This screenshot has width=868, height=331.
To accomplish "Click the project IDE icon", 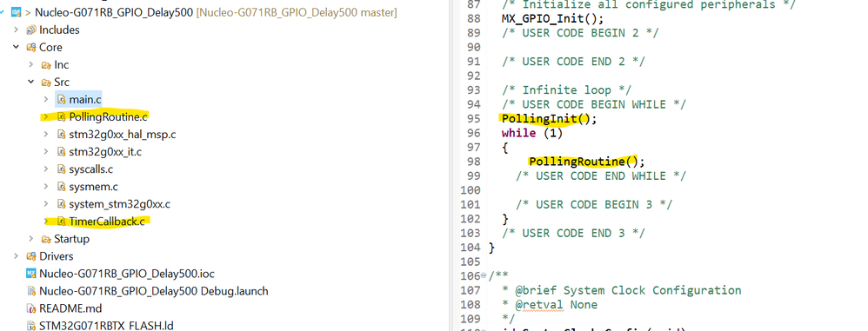I will [x=16, y=11].
